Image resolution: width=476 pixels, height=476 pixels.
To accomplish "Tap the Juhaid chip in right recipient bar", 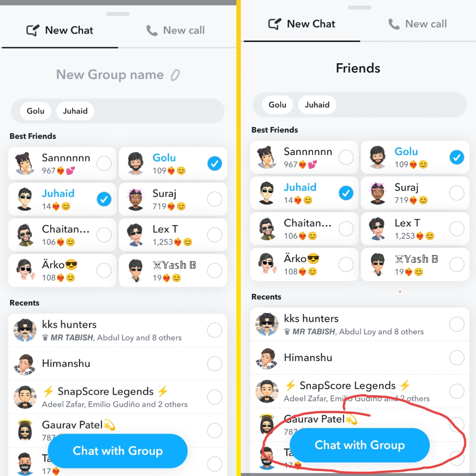I will (x=317, y=105).
